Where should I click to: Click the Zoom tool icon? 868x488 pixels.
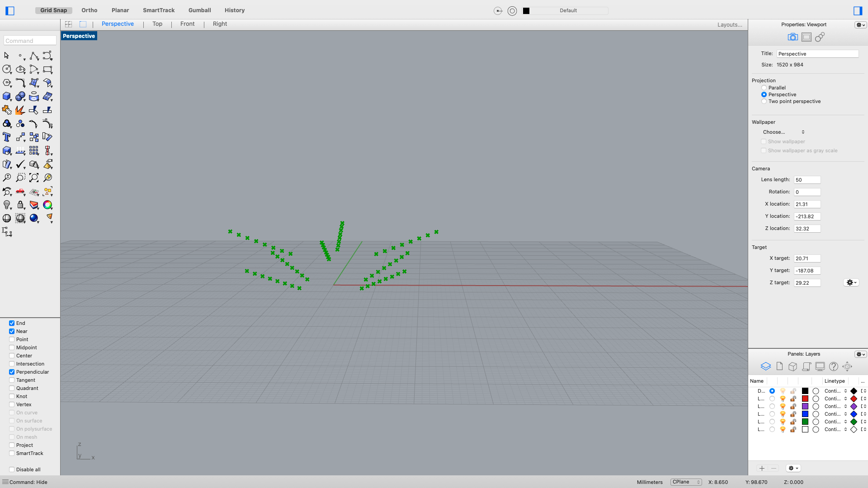click(x=7, y=178)
